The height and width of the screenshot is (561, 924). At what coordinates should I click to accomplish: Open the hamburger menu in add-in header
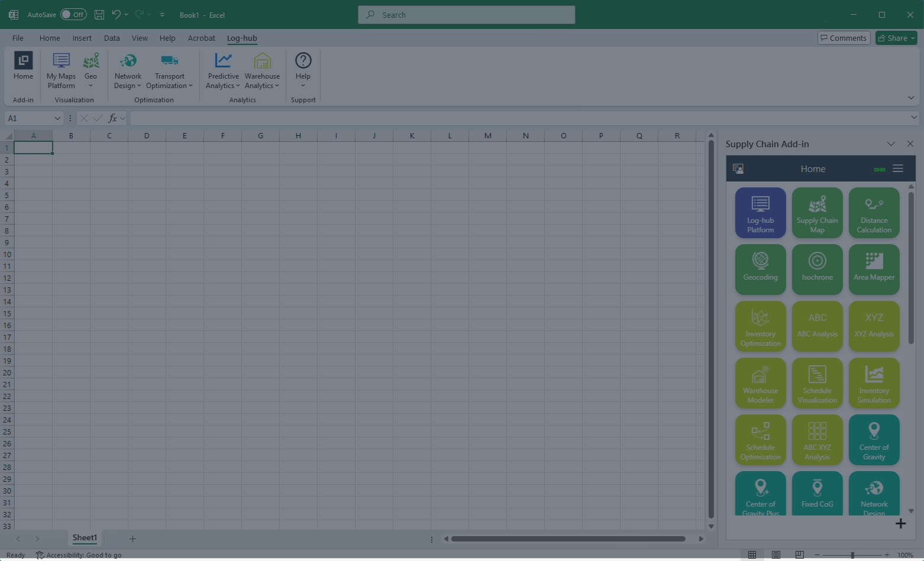pos(897,168)
